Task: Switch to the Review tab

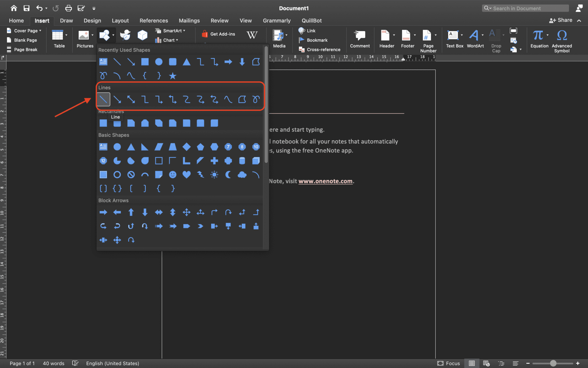Action: (x=219, y=20)
